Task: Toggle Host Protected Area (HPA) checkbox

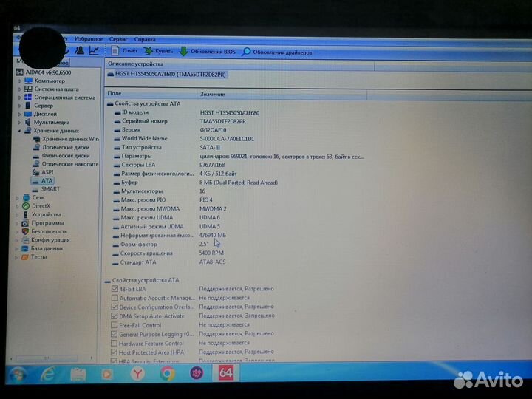Action: pyautogui.click(x=114, y=352)
